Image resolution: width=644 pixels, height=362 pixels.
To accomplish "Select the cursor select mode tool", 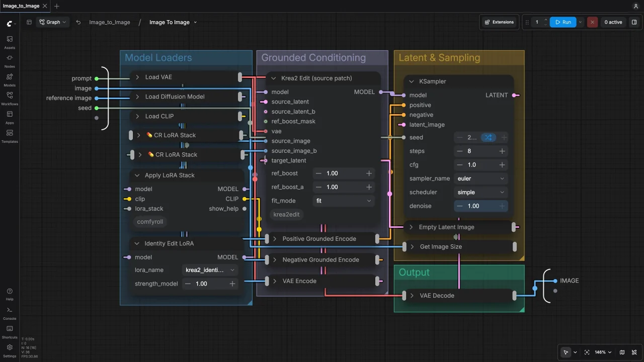I will (x=566, y=352).
